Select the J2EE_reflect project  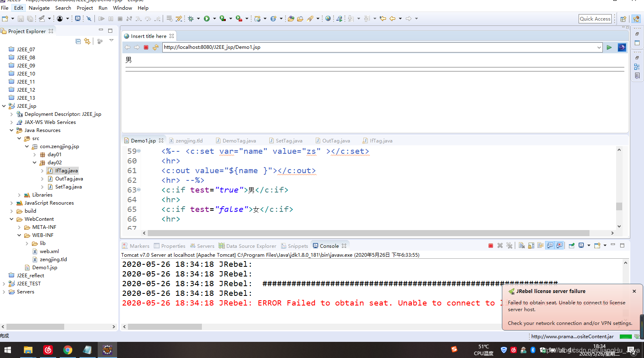click(x=27, y=276)
